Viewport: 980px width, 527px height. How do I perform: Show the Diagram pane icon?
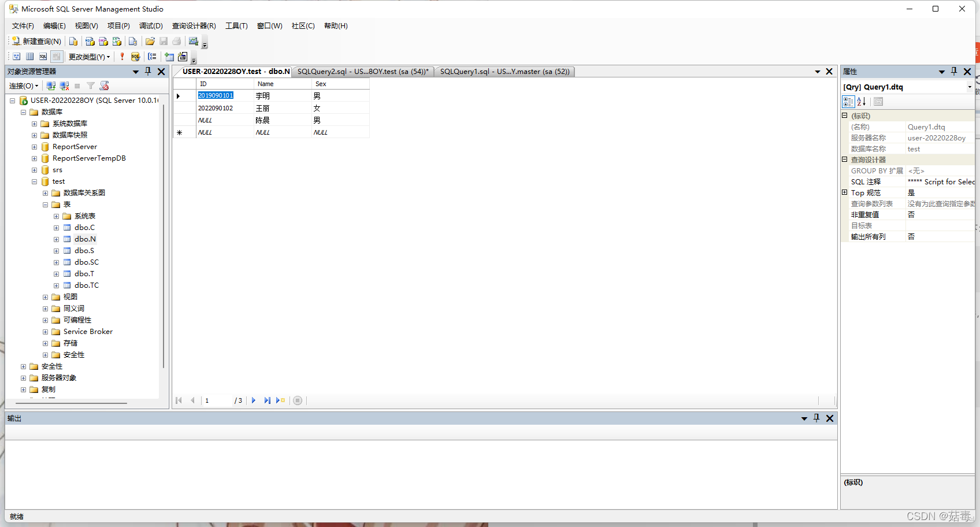[16, 57]
